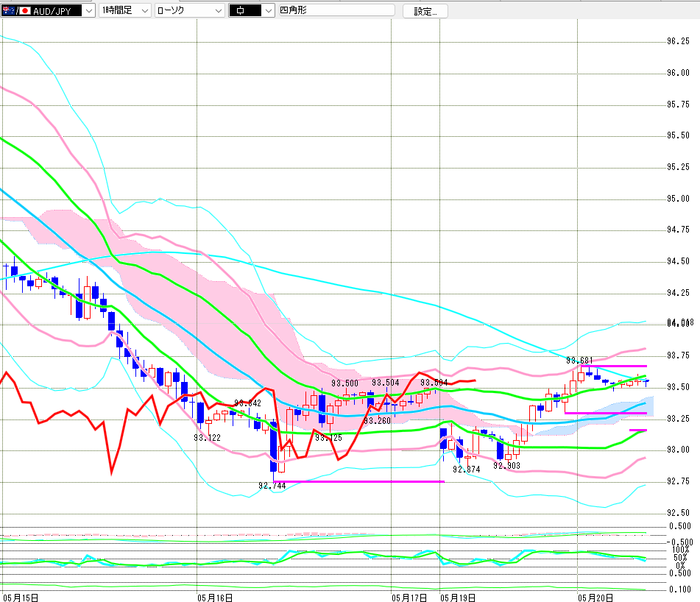
Task: Click the 四角形 drawing tool field
Action: point(336,10)
